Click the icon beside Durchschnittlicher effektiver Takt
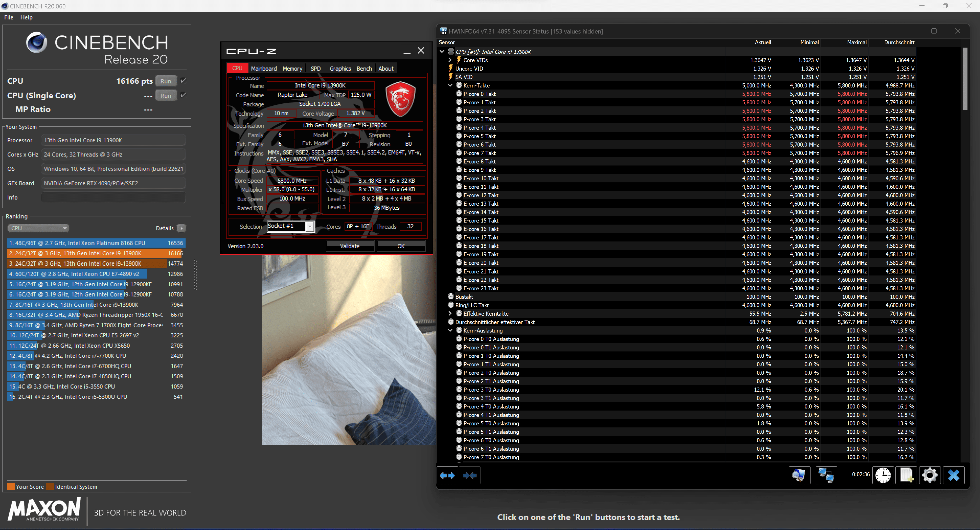This screenshot has height=530, width=980. (451, 322)
